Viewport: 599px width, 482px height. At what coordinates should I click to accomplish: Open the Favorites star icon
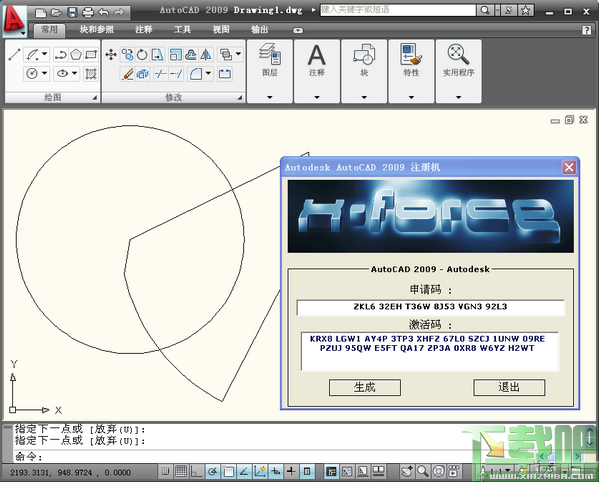tap(526, 10)
